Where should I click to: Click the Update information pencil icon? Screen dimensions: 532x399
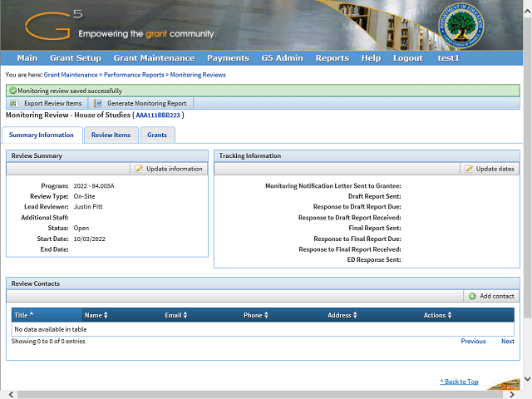click(139, 169)
